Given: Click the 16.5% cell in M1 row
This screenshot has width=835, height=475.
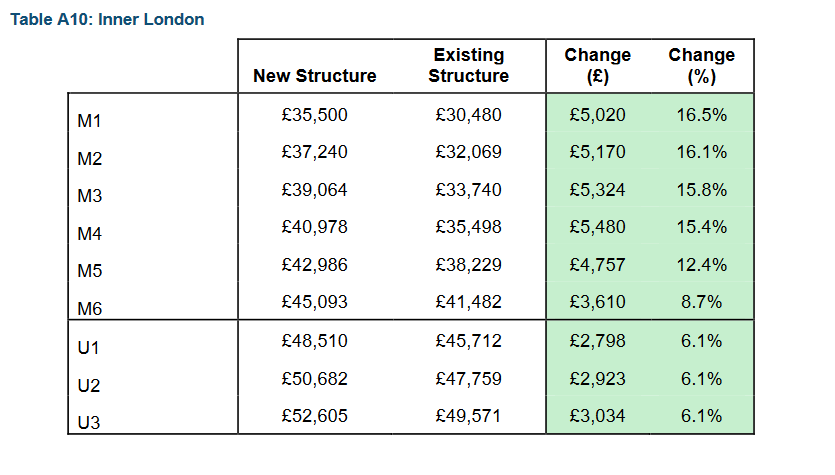Looking at the screenshot, I should point(702,114).
